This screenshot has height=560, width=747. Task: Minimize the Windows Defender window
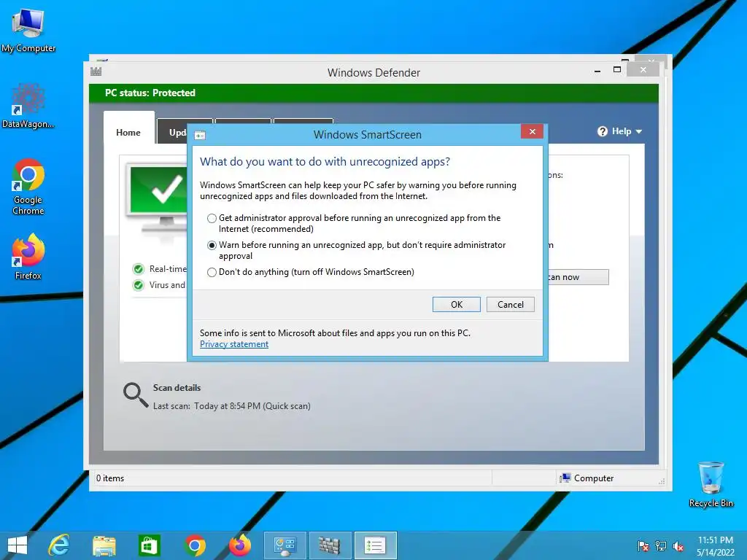pyautogui.click(x=597, y=71)
